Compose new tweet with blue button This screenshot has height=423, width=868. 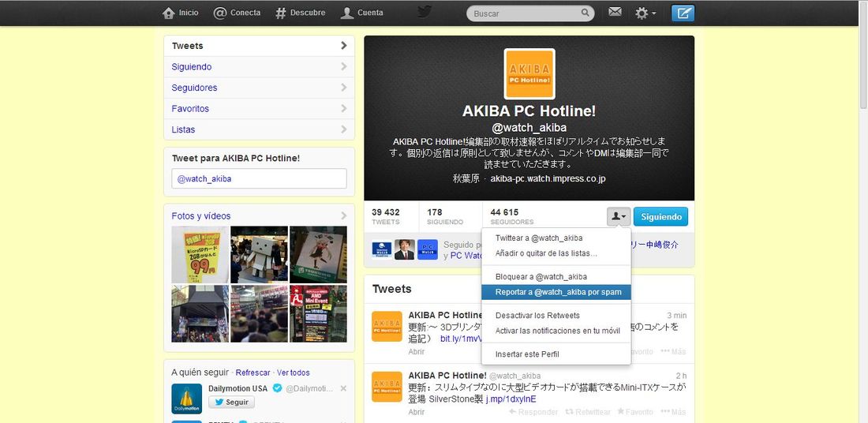pos(683,13)
